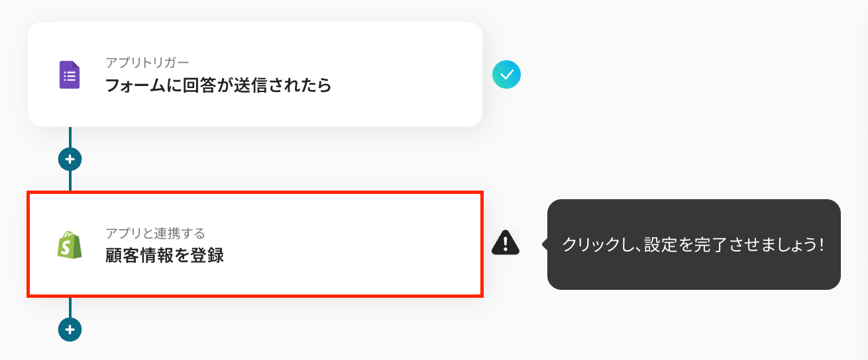868x360 pixels.
Task: Click connector line between upper plus and Shopify card
Action: (70, 181)
